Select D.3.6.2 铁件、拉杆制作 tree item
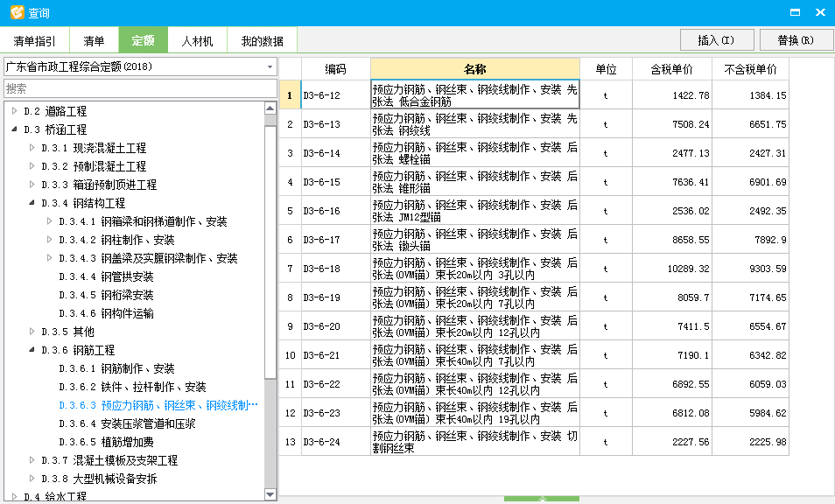 (132, 387)
